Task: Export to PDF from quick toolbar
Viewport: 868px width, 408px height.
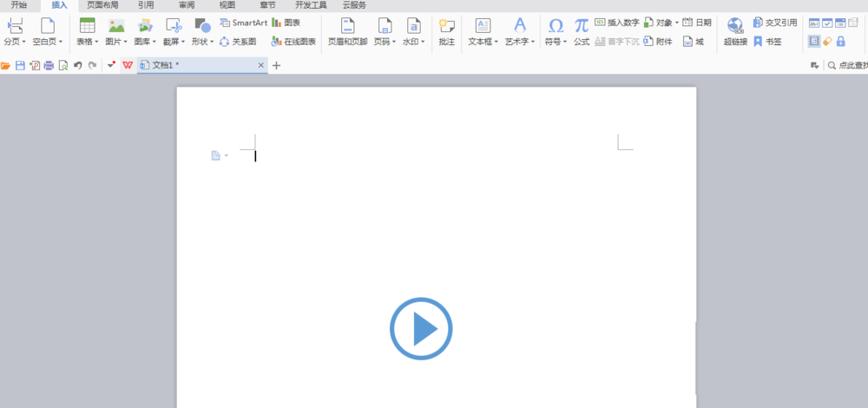Action: click(x=35, y=65)
